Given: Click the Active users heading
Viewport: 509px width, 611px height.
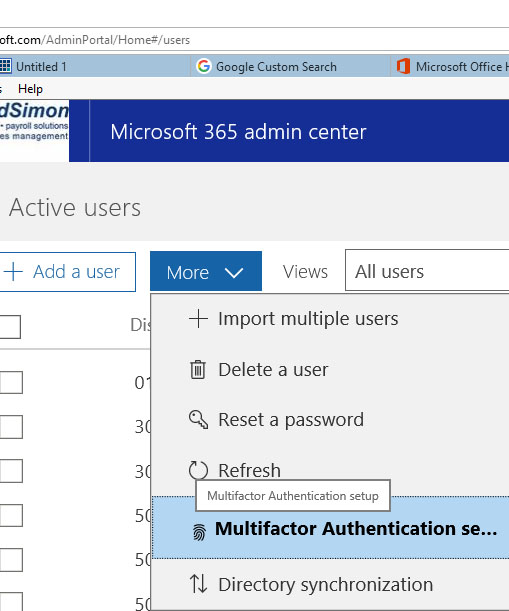Looking at the screenshot, I should [75, 207].
